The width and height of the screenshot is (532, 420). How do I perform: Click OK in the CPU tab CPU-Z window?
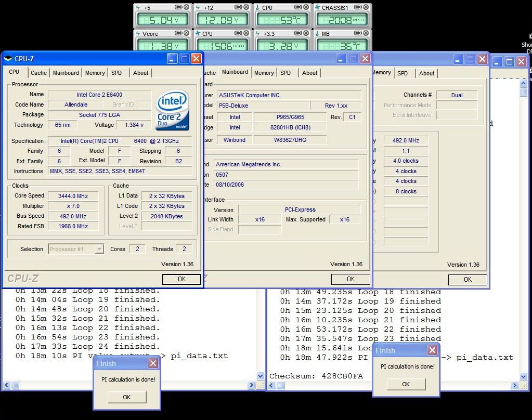coord(182,279)
